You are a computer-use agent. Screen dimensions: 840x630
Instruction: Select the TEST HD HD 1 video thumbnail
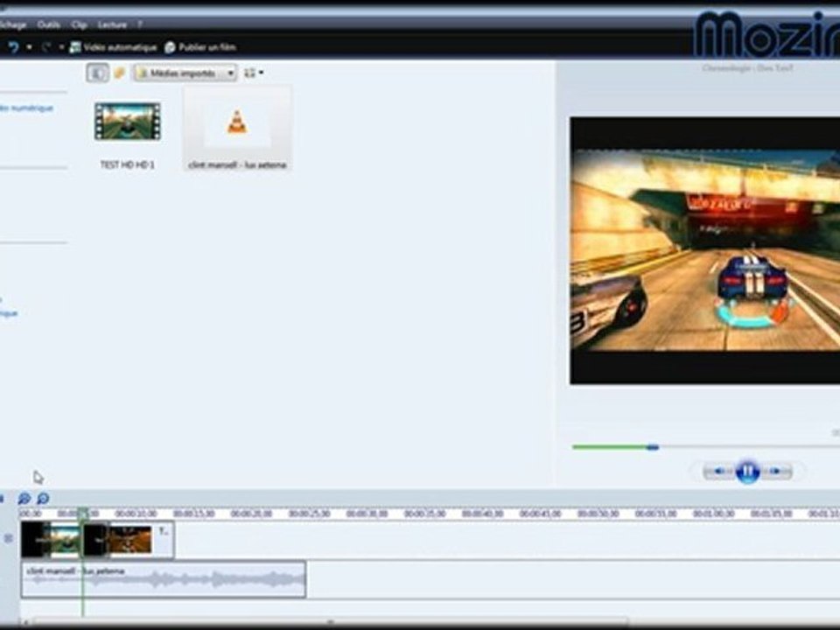tap(128, 122)
